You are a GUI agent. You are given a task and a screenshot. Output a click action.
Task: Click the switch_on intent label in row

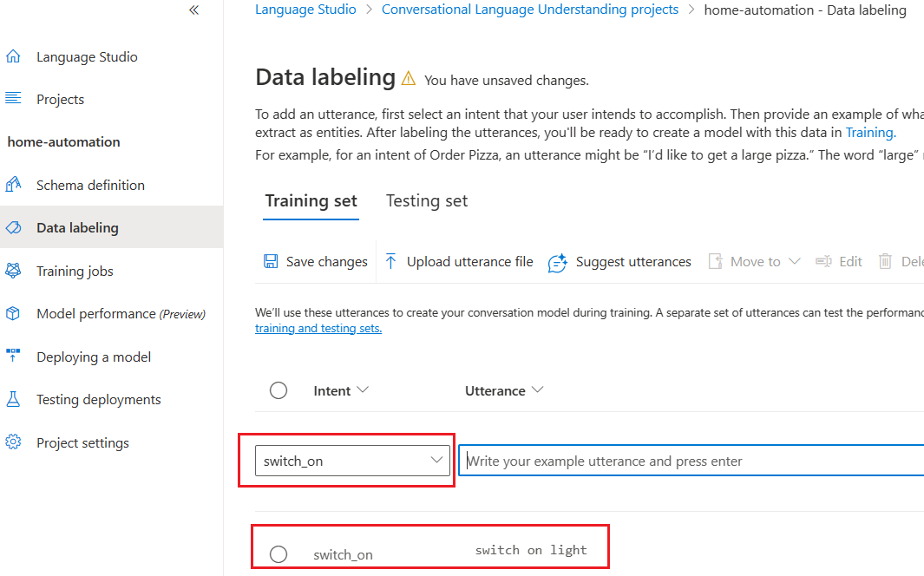click(x=343, y=555)
